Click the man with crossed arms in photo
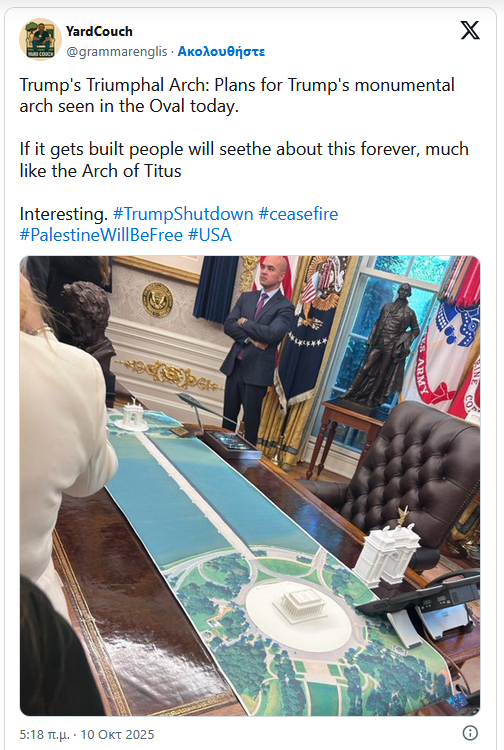504x750 pixels. point(257,348)
